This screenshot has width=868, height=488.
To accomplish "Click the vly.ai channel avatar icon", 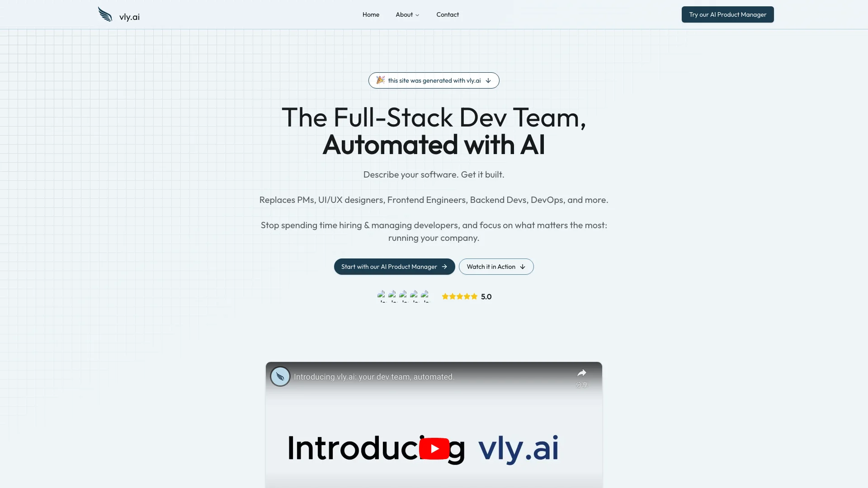I will coord(279,376).
